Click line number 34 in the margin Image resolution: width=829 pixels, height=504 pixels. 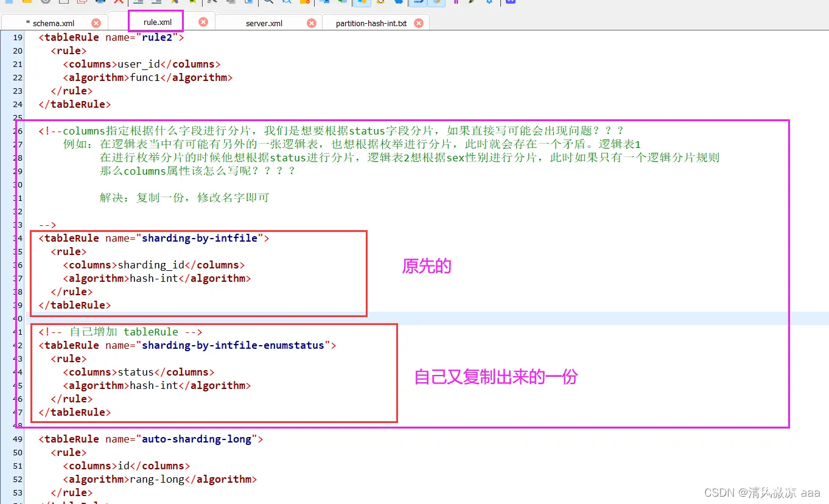[18, 238]
